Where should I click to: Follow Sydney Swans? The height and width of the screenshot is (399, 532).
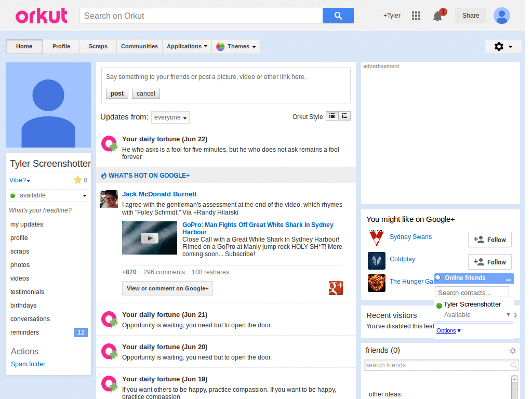coord(489,240)
